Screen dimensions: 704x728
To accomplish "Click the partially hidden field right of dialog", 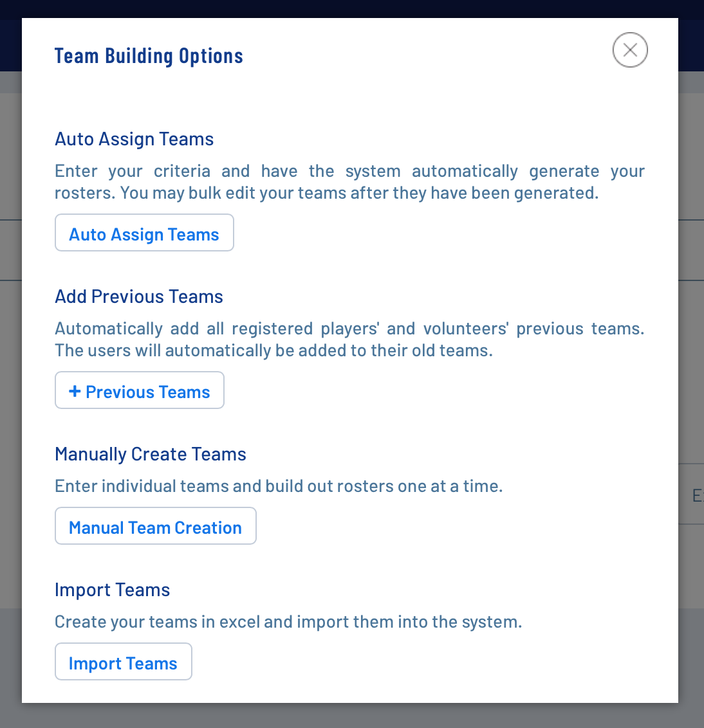I will click(x=692, y=495).
